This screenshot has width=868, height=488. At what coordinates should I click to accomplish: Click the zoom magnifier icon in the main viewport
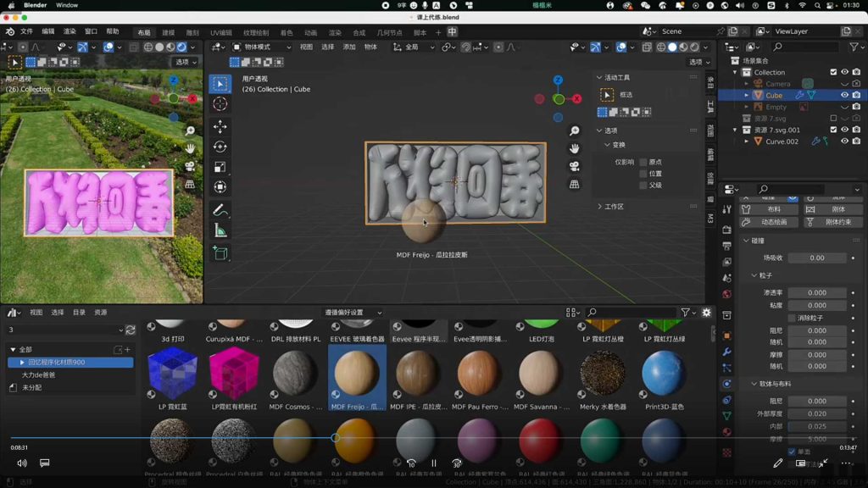(x=575, y=130)
